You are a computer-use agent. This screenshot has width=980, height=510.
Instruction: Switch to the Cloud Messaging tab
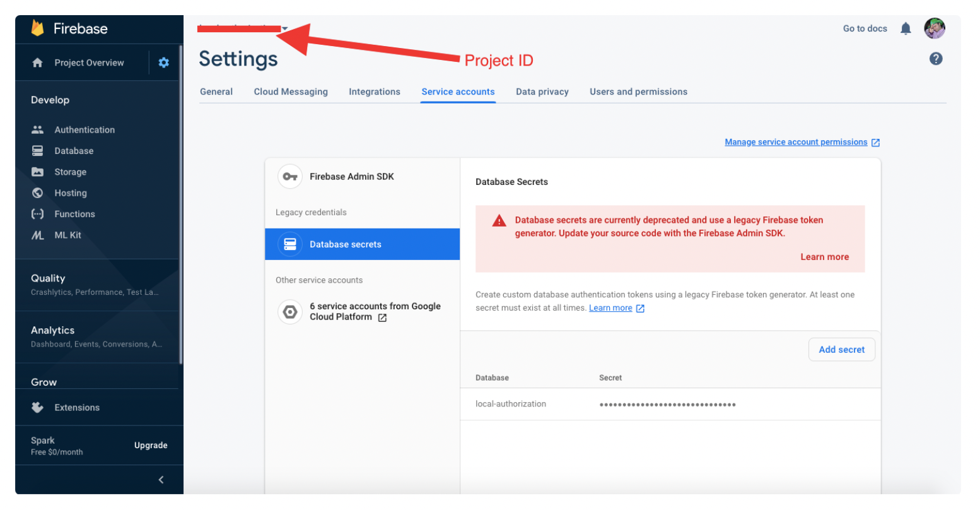pos(291,92)
